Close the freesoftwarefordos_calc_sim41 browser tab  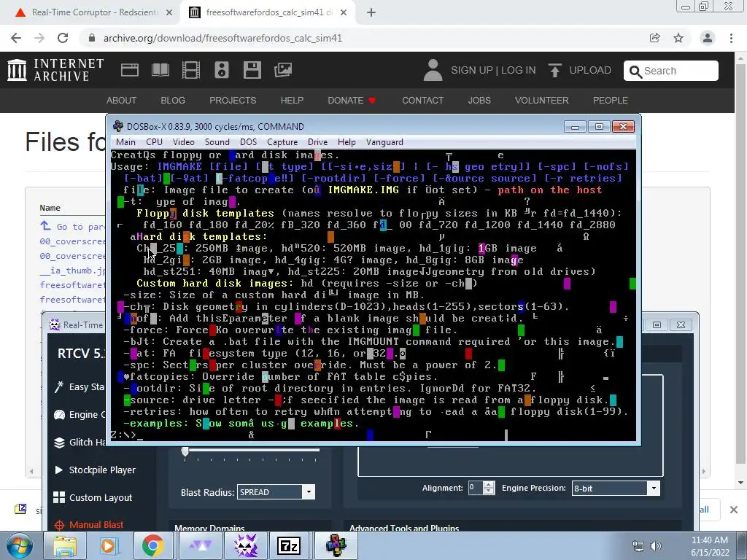point(344,13)
